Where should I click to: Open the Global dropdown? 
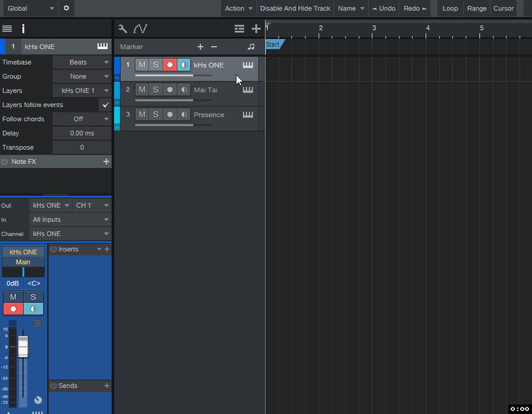(31, 8)
